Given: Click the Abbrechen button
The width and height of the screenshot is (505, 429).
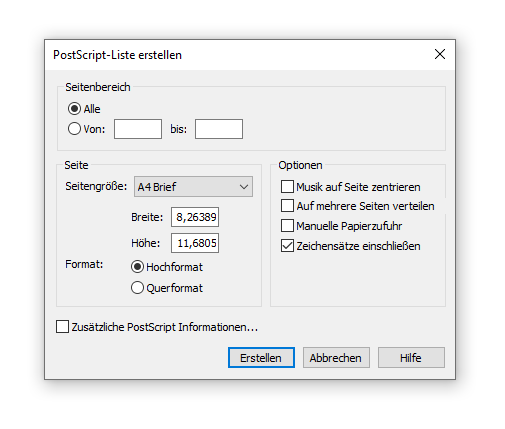Looking at the screenshot, I should (x=336, y=358).
